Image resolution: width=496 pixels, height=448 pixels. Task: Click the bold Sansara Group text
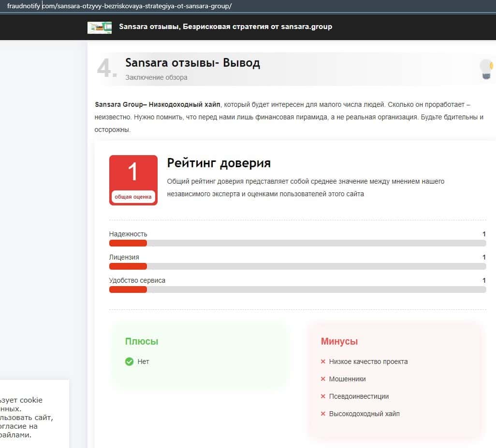(x=118, y=104)
